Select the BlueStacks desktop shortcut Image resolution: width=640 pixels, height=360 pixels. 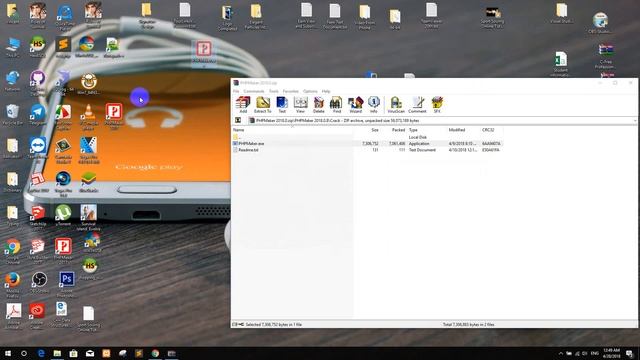pos(88,182)
